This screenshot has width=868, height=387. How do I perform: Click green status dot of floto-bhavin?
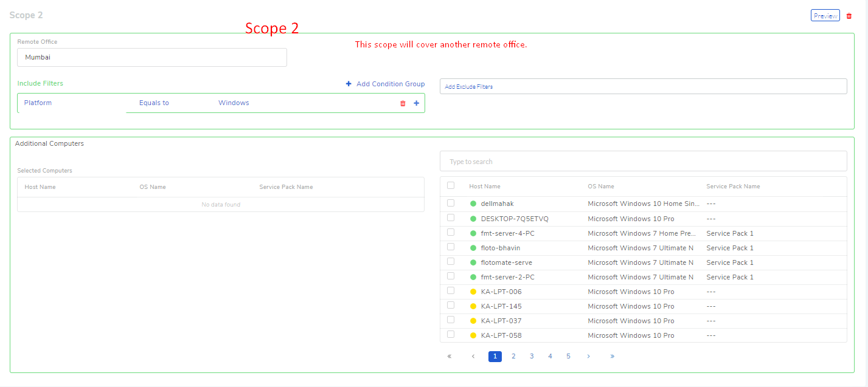(x=473, y=248)
